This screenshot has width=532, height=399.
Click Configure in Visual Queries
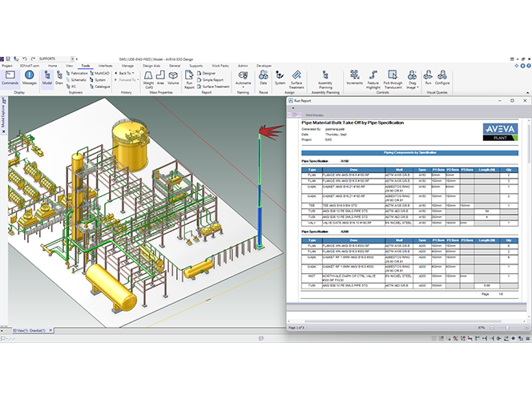click(x=442, y=77)
